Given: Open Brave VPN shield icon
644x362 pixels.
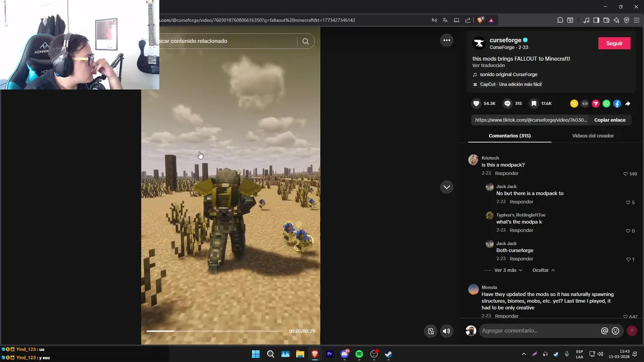Looking at the screenshot, I should 626,20.
